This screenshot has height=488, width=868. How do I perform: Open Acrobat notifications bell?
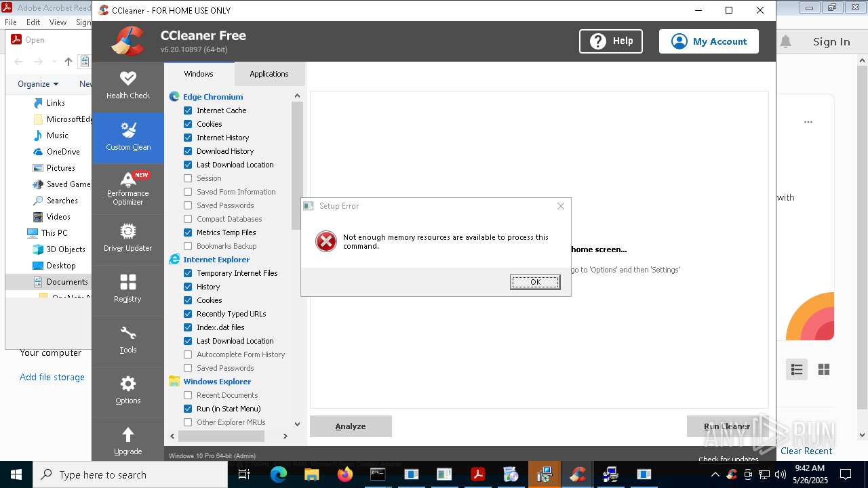coord(786,42)
